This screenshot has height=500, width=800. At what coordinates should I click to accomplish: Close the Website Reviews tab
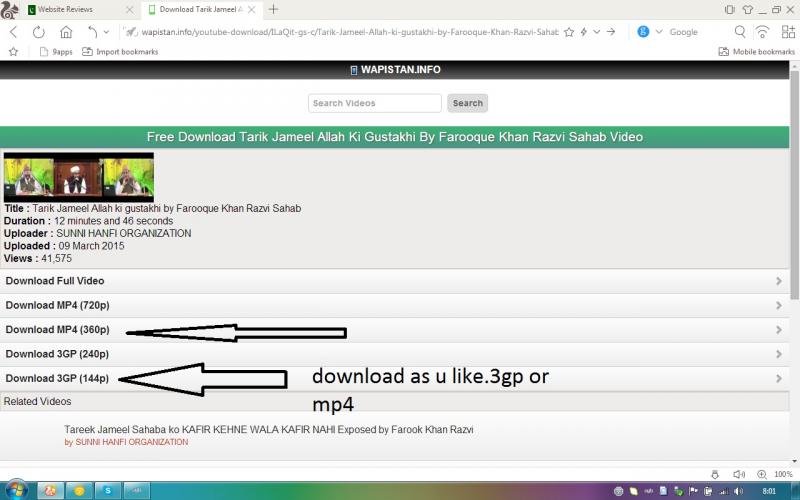(130, 10)
